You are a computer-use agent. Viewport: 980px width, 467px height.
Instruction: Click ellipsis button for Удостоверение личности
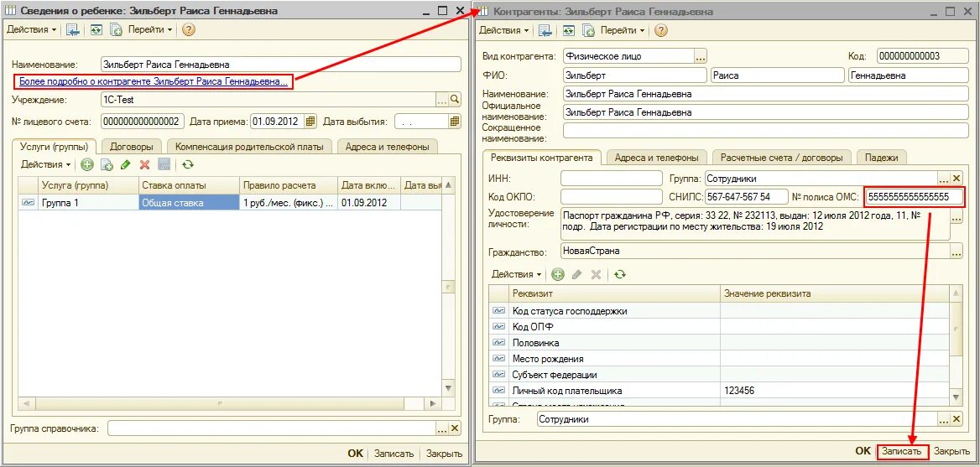click(957, 218)
